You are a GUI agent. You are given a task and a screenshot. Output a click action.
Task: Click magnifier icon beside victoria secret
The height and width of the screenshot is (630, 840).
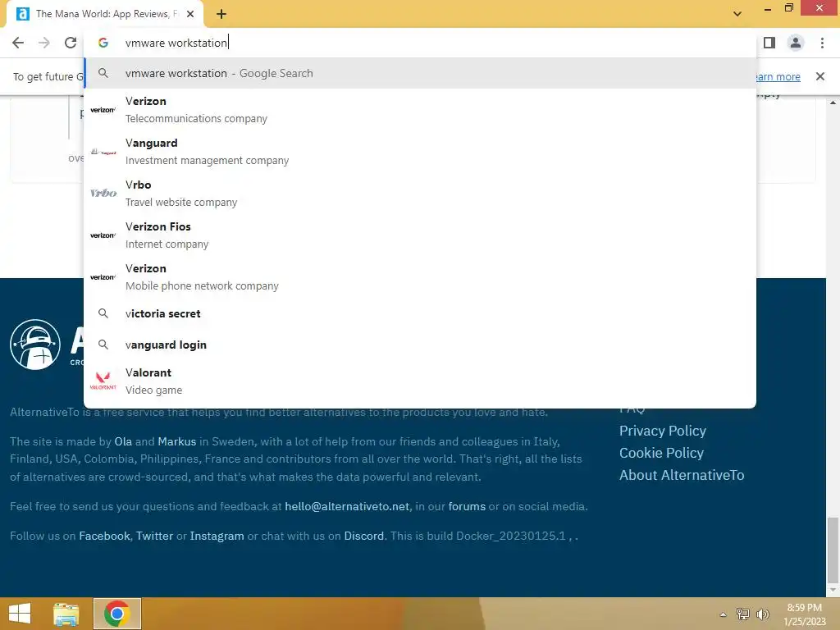pyautogui.click(x=103, y=314)
